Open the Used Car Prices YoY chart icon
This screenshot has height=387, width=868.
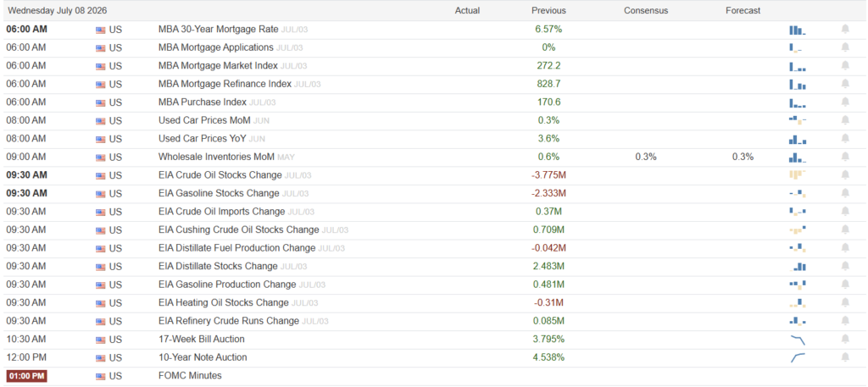(797, 140)
